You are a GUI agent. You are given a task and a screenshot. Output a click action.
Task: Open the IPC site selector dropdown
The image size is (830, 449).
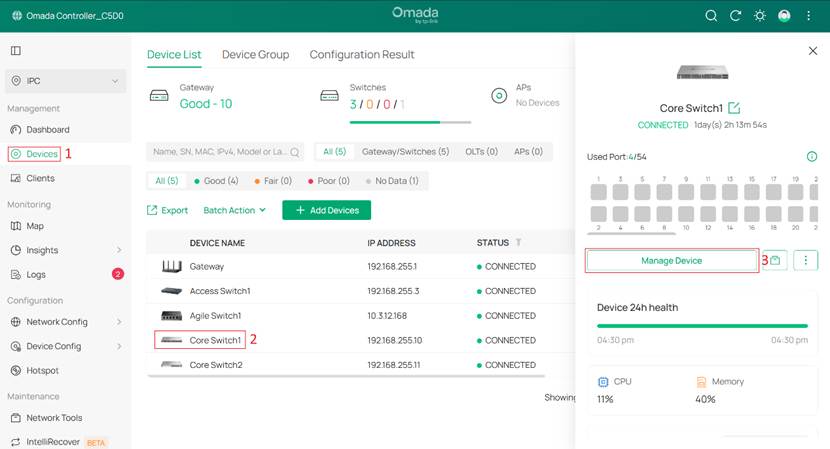66,81
